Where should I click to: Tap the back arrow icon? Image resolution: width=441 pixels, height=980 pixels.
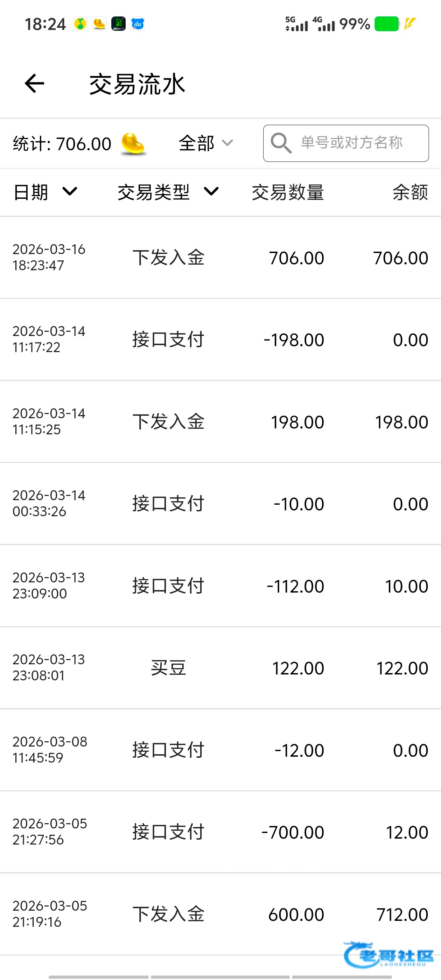tap(34, 83)
